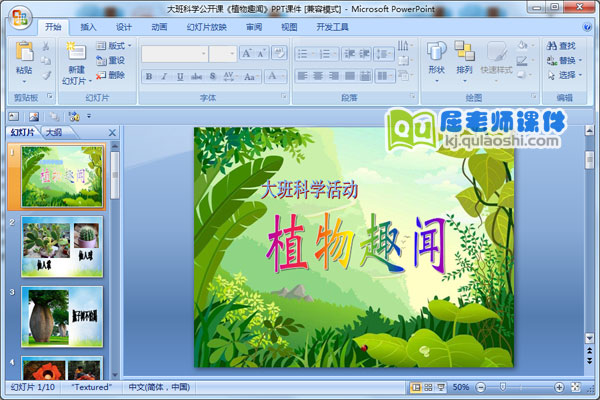
Task: Click the zoom slider handle
Action: 503,387
